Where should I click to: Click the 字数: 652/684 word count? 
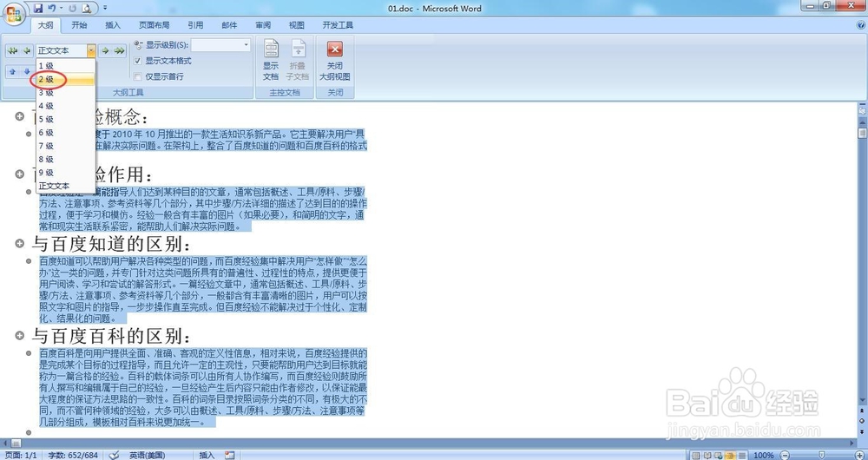click(x=73, y=455)
